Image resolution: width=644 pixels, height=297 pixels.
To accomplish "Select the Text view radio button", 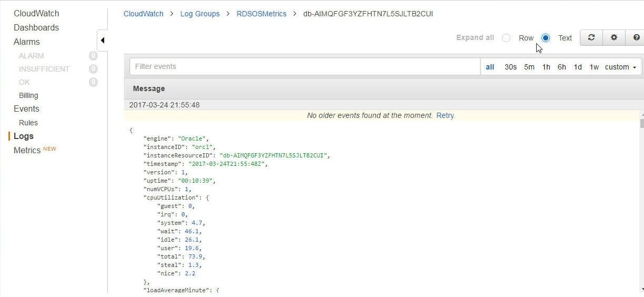I will point(546,38).
